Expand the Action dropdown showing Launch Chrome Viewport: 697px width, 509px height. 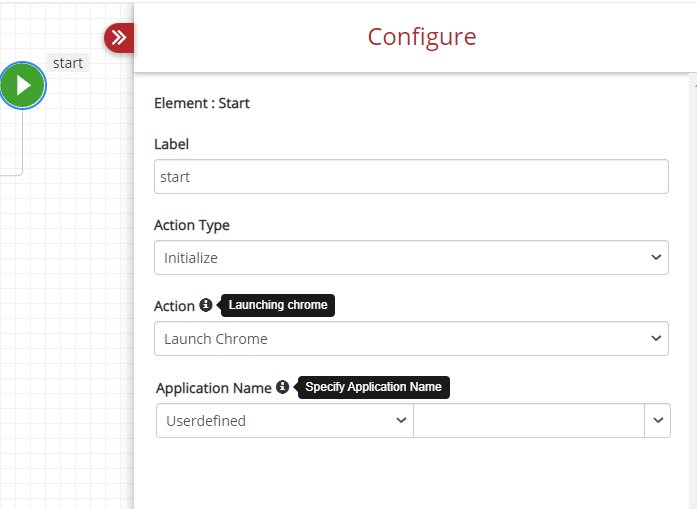click(411, 338)
